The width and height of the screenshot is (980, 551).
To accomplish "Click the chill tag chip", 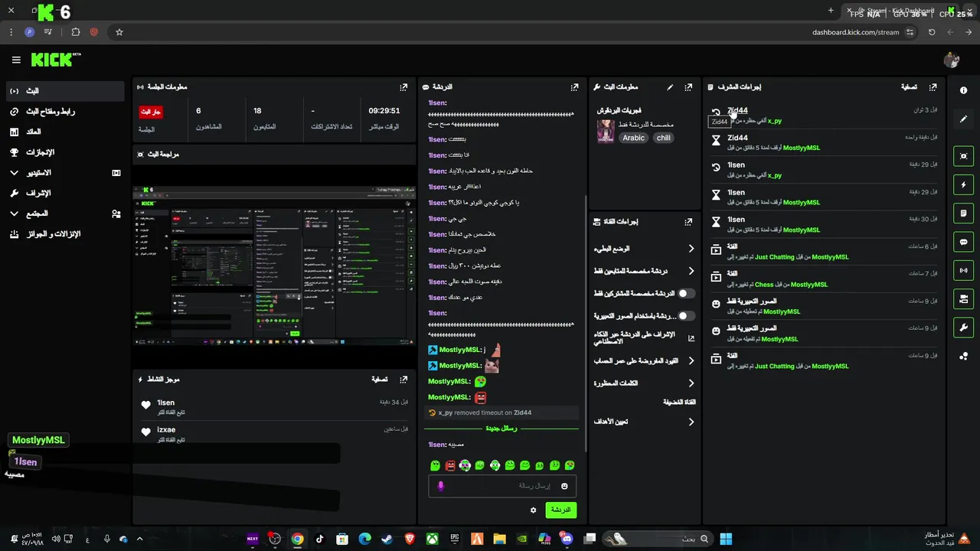I will click(663, 138).
